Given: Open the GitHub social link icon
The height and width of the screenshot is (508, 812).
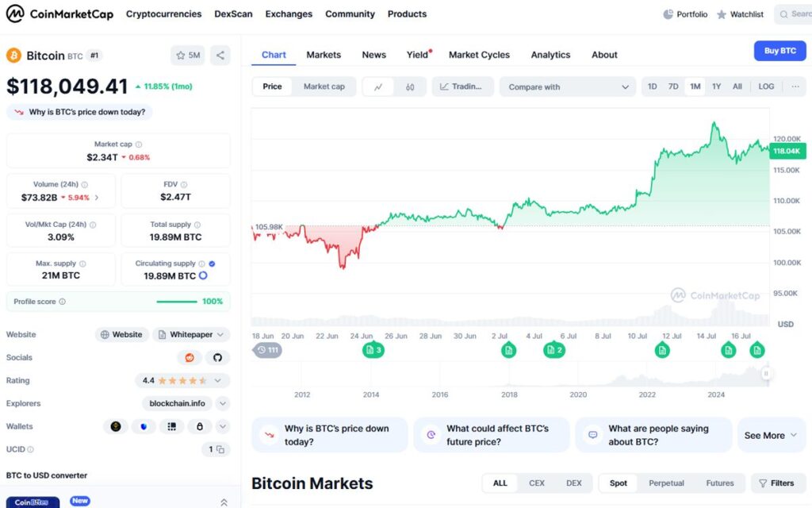Looking at the screenshot, I should (217, 358).
